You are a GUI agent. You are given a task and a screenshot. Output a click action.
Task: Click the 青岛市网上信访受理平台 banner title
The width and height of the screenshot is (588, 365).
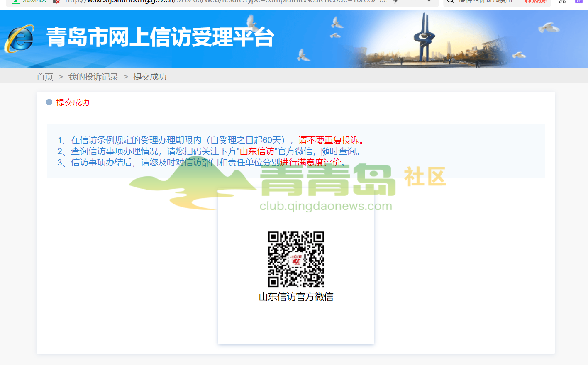click(160, 37)
